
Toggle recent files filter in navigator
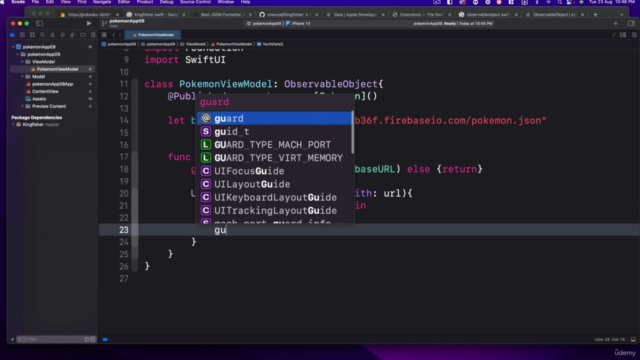pyautogui.click(x=87, y=339)
